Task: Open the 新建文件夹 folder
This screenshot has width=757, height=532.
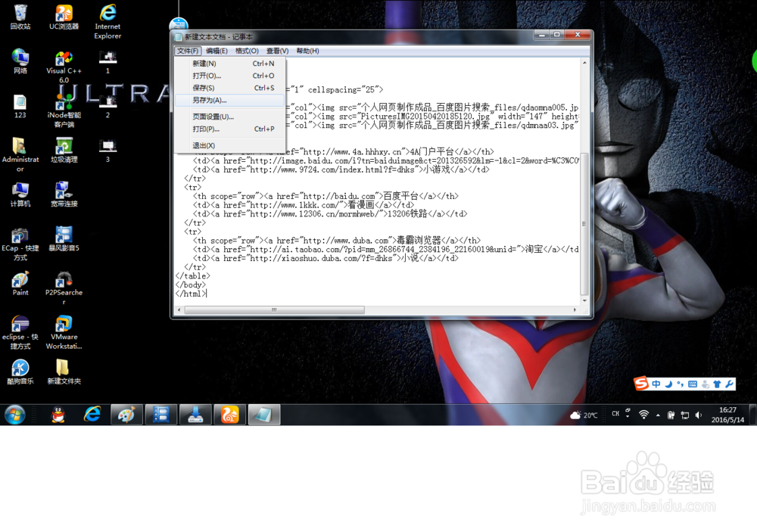Action: click(x=64, y=372)
